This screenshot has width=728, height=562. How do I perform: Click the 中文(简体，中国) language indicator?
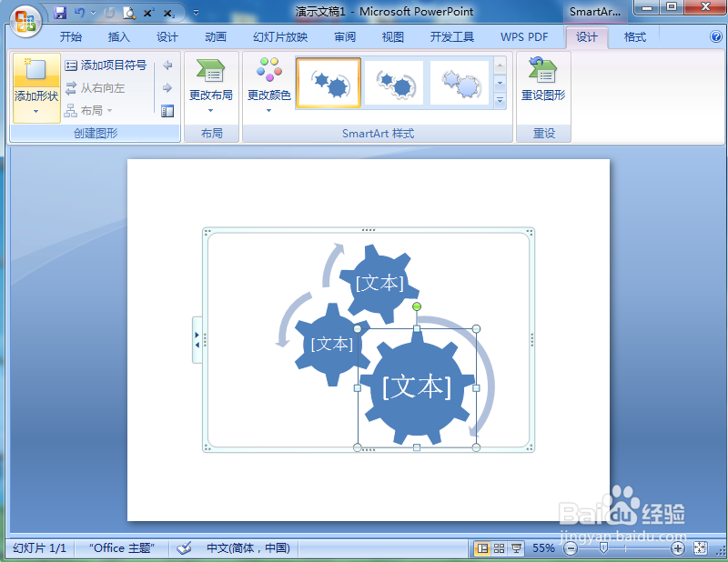coord(248,548)
